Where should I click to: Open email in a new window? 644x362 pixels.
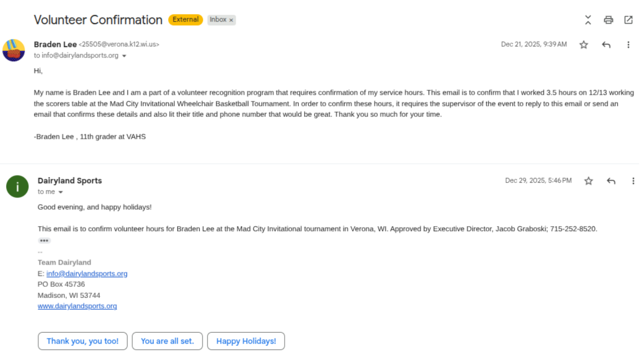point(628,20)
